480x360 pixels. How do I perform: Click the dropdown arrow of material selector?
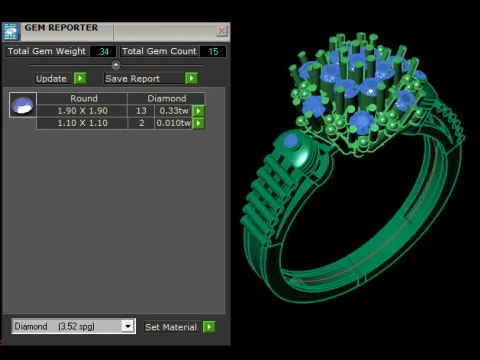point(128,326)
